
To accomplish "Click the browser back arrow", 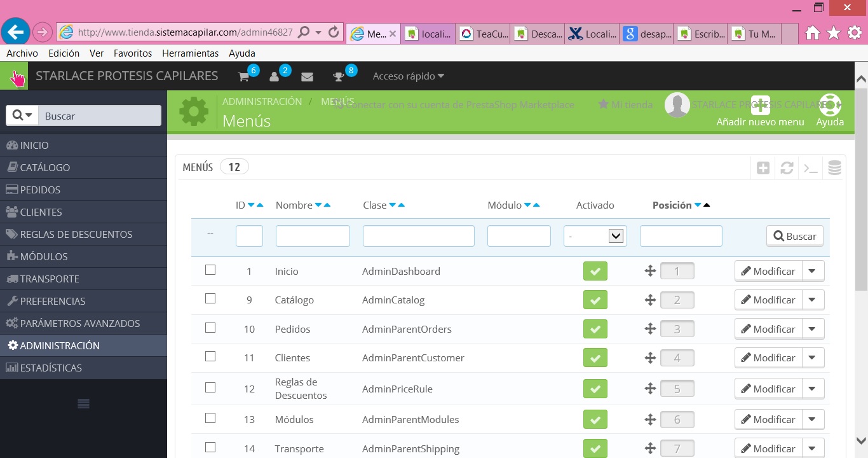I will (x=15, y=31).
